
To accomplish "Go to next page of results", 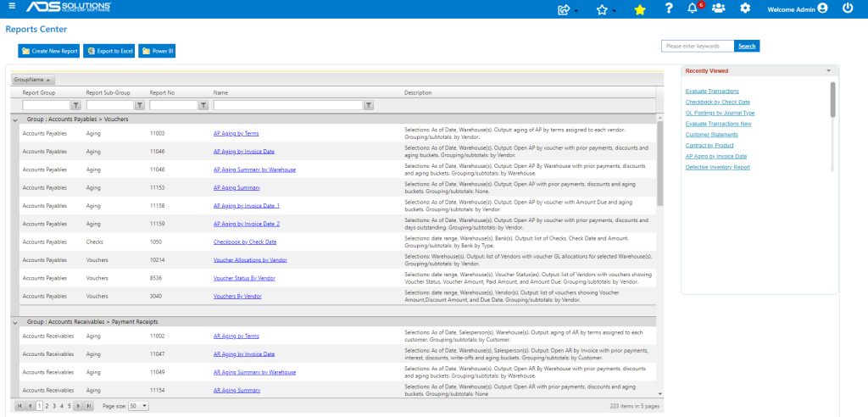I will coord(78,406).
